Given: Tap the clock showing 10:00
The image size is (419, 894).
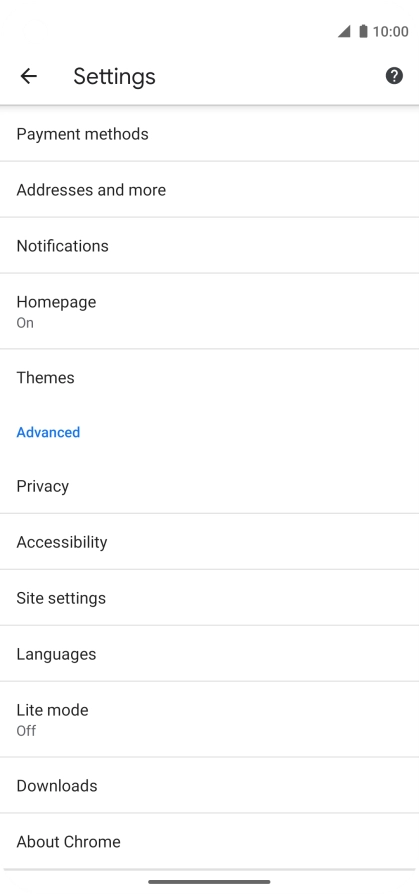Looking at the screenshot, I should point(390,31).
